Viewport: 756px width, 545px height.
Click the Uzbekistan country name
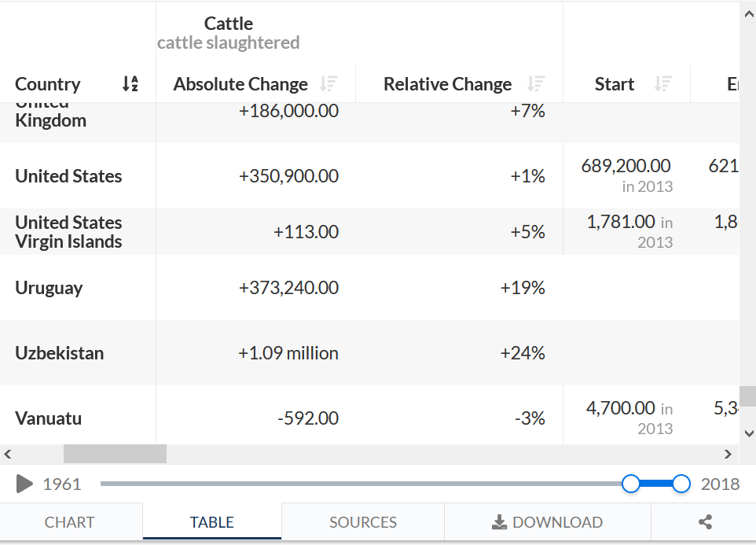click(59, 353)
